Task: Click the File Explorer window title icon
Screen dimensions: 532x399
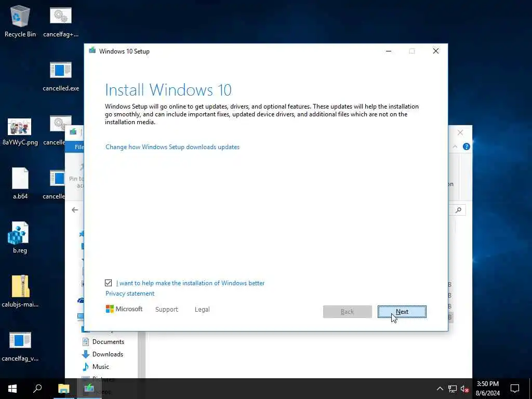Action: 73,131
